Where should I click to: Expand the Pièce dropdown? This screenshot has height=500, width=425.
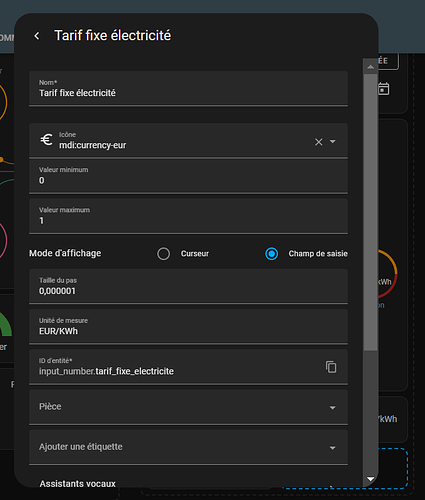[188, 407]
